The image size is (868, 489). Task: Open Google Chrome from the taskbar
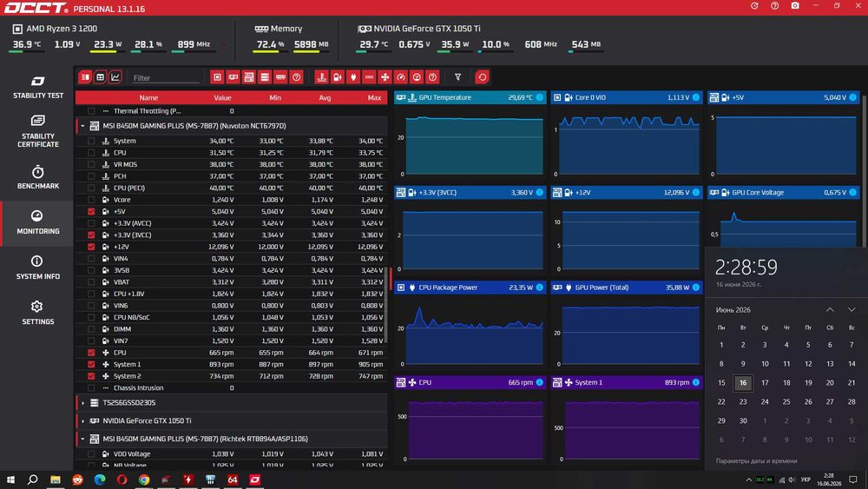click(144, 479)
